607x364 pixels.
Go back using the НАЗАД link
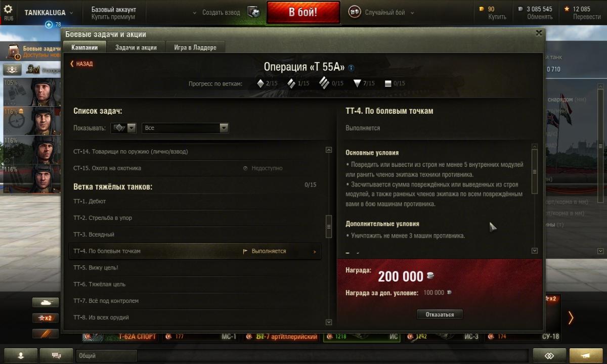tap(81, 64)
